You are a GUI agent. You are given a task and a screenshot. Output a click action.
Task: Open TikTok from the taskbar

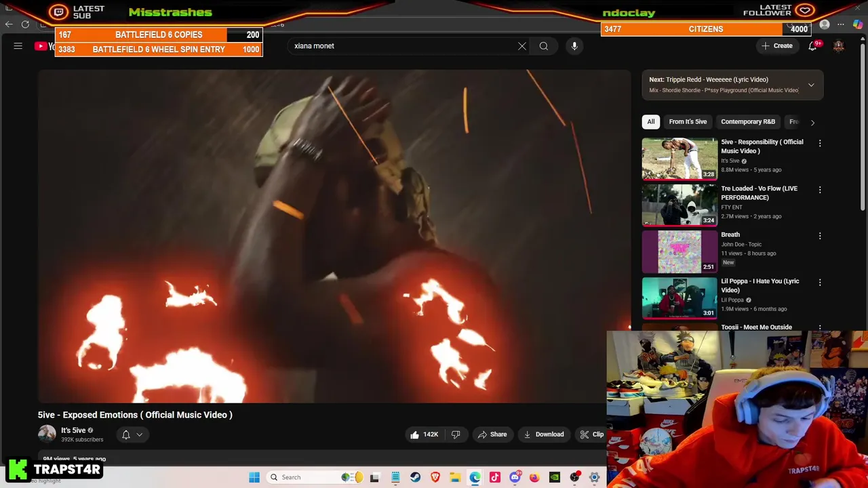pos(495,477)
